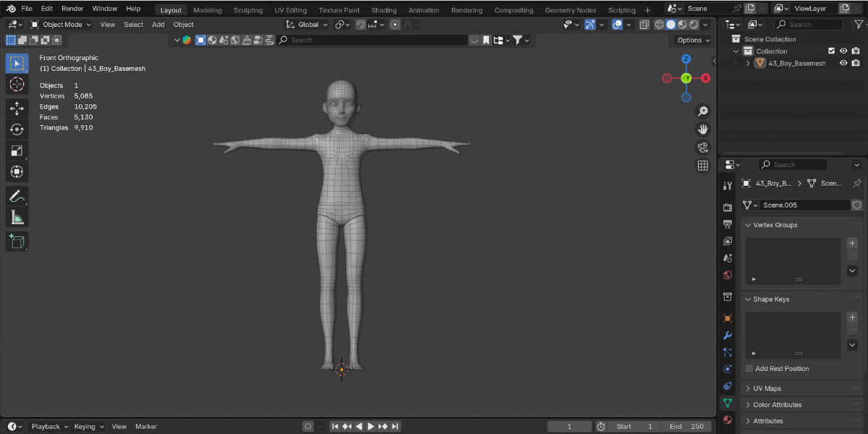Switch to Material properties tab
868x434 pixels.
pyautogui.click(x=728, y=420)
